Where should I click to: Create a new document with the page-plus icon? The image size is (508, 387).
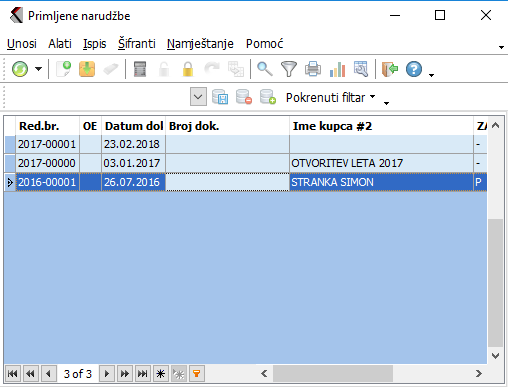click(x=64, y=69)
